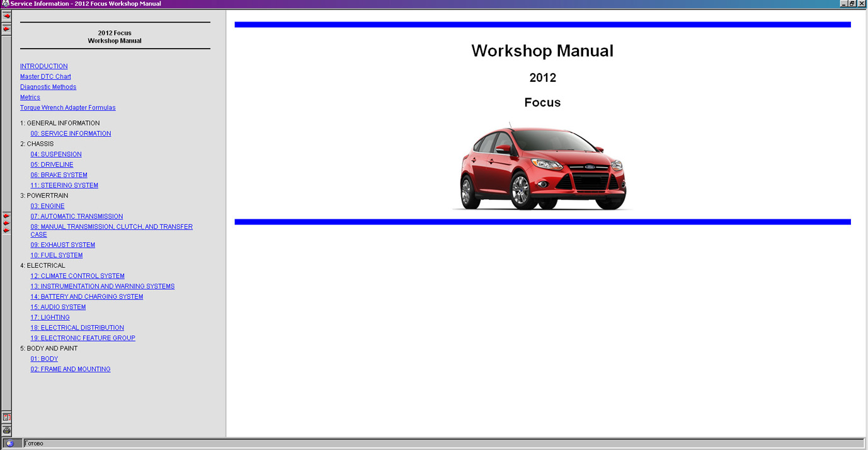
Task: Open the INTRODUCTION link
Action: click(x=43, y=66)
